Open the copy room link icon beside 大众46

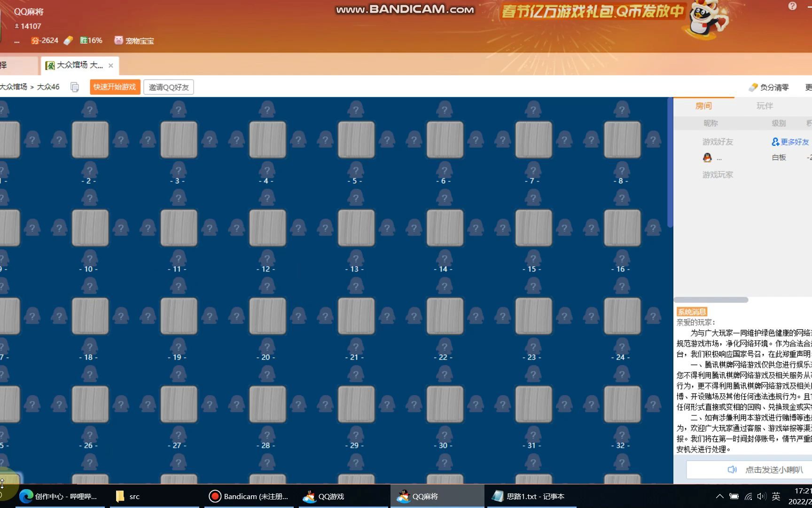[75, 87]
